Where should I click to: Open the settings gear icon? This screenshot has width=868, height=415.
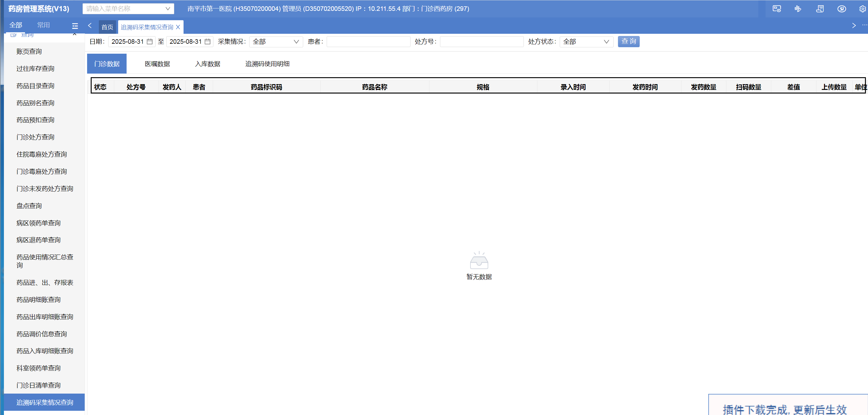[x=862, y=9]
